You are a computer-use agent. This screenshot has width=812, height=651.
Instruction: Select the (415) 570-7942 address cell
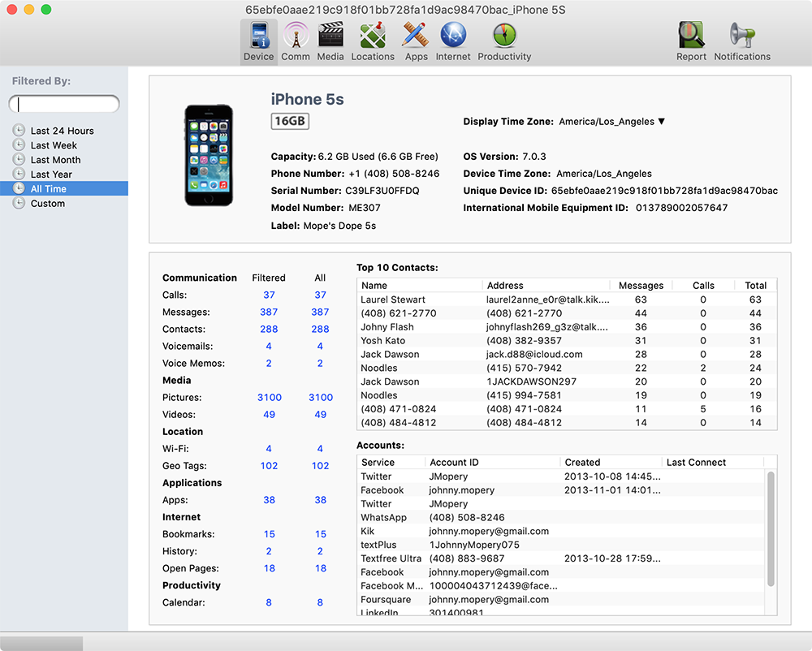[524, 368]
